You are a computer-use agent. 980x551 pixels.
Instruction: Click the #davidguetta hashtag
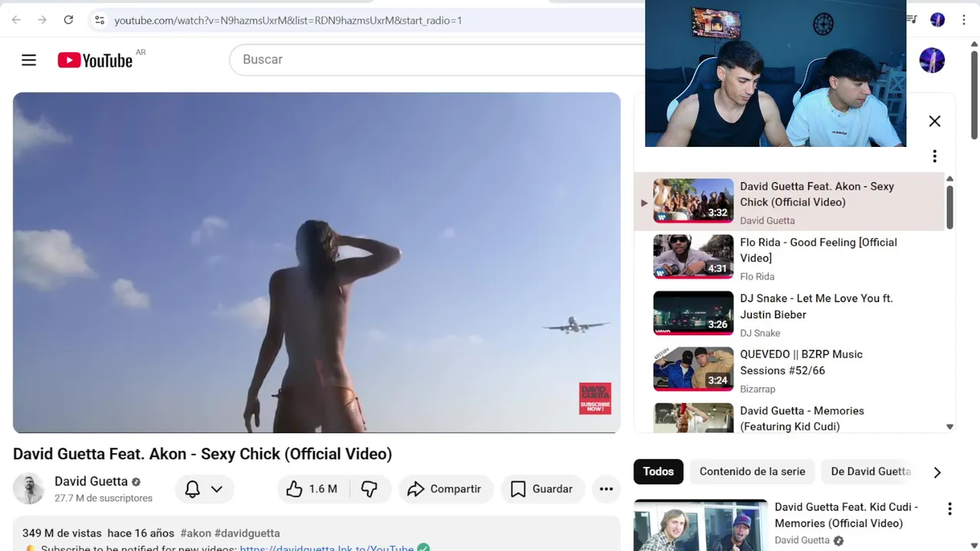(x=247, y=533)
